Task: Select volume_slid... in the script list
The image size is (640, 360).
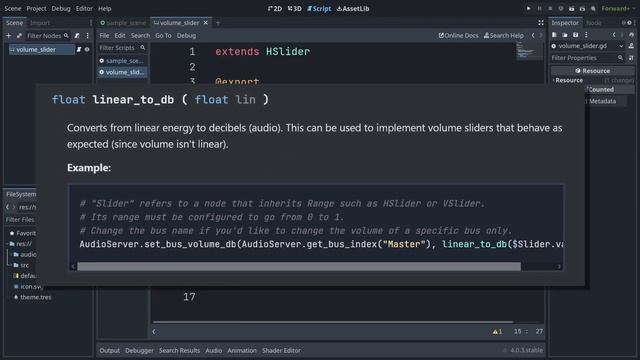Action: click(x=122, y=72)
